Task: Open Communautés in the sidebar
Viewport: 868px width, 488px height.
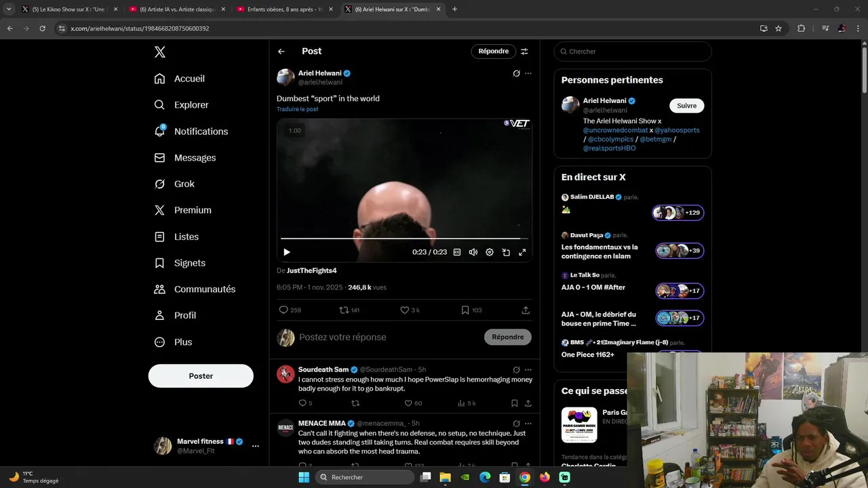Action: [x=195, y=289]
